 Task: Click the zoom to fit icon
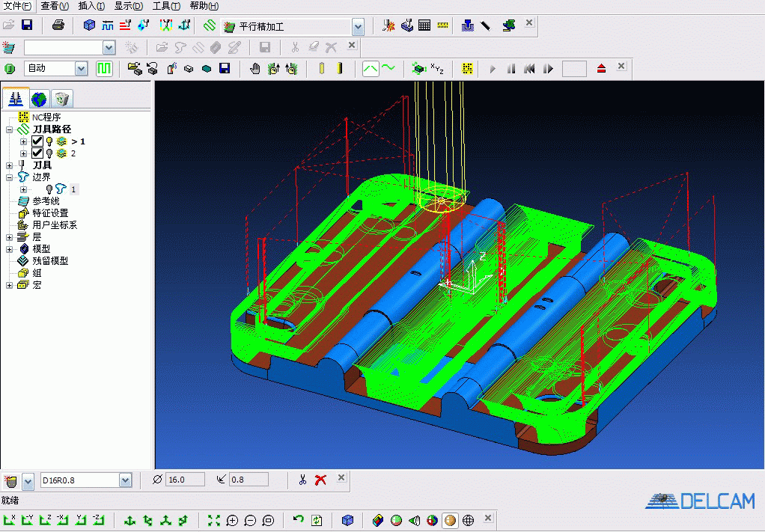click(213, 521)
